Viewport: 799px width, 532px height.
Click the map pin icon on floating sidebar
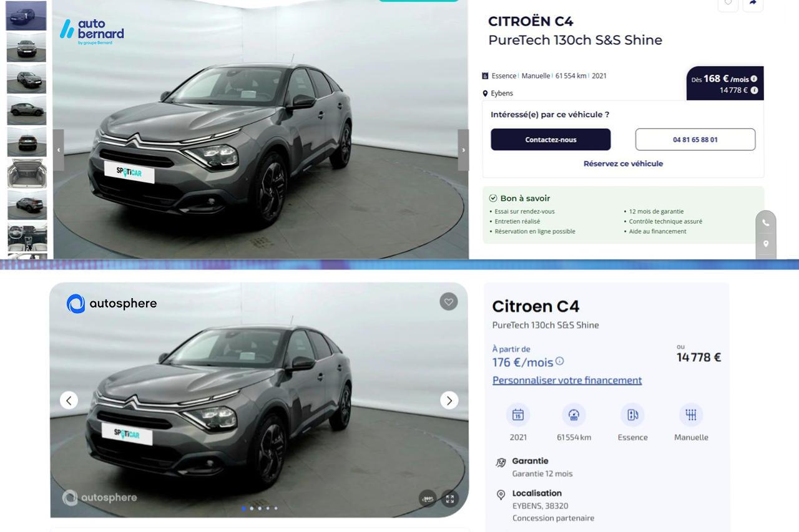(766, 244)
